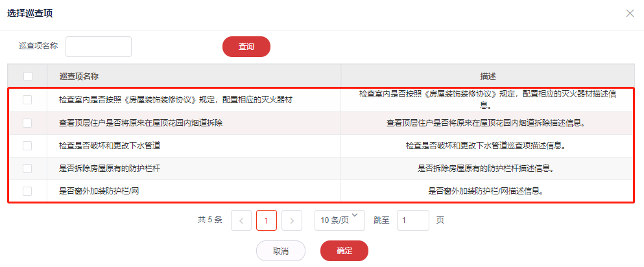Viewport: 644px width, 267px height.
Task: Close the 选择巡查项 dialog
Action: [x=630, y=13]
